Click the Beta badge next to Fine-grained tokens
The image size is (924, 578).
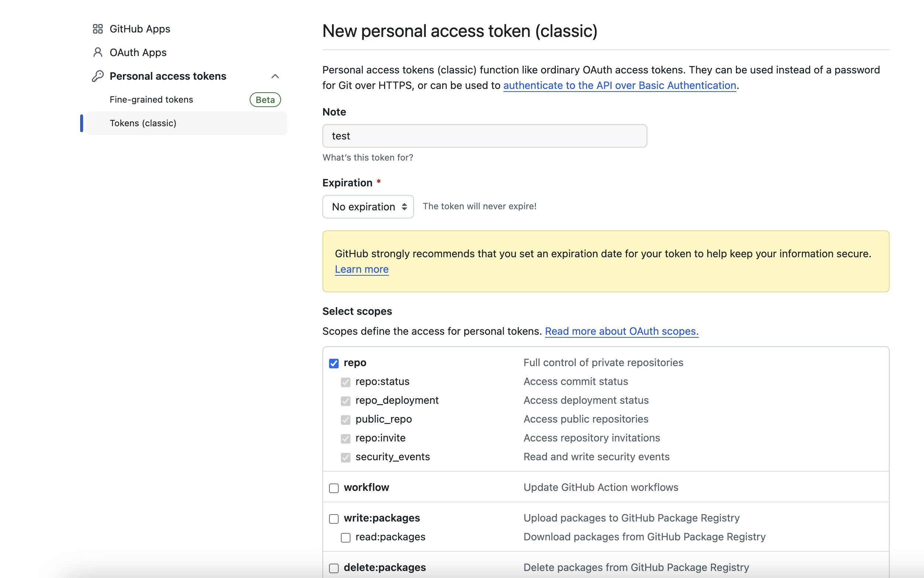click(265, 100)
